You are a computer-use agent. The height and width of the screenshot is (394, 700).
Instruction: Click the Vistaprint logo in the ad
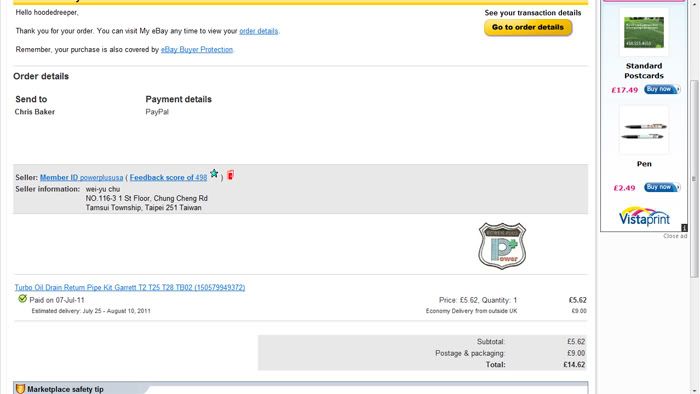pos(644,216)
